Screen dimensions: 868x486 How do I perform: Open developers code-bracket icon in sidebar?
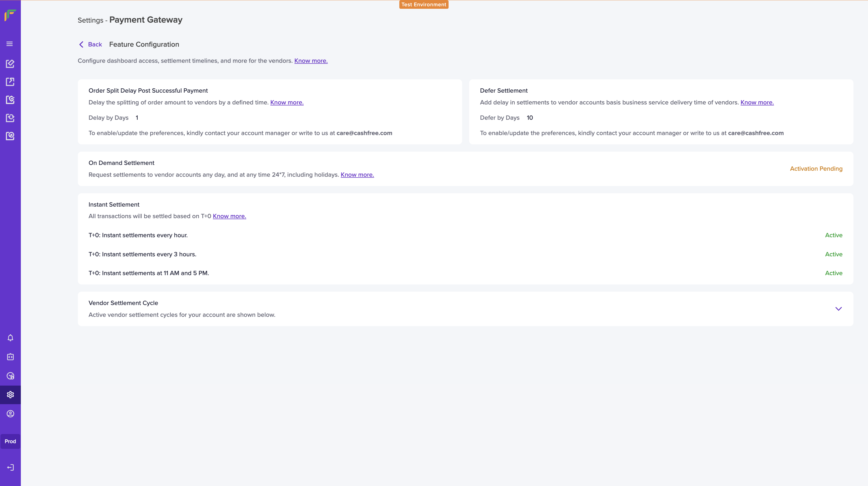[x=11, y=357]
